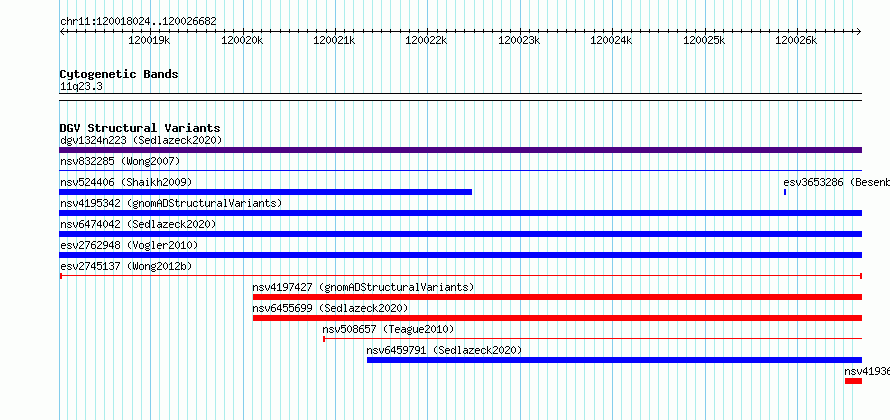Open nsv6474042 (Sedlazeck2020) label
This screenshot has width=890, height=420.
[x=138, y=224]
